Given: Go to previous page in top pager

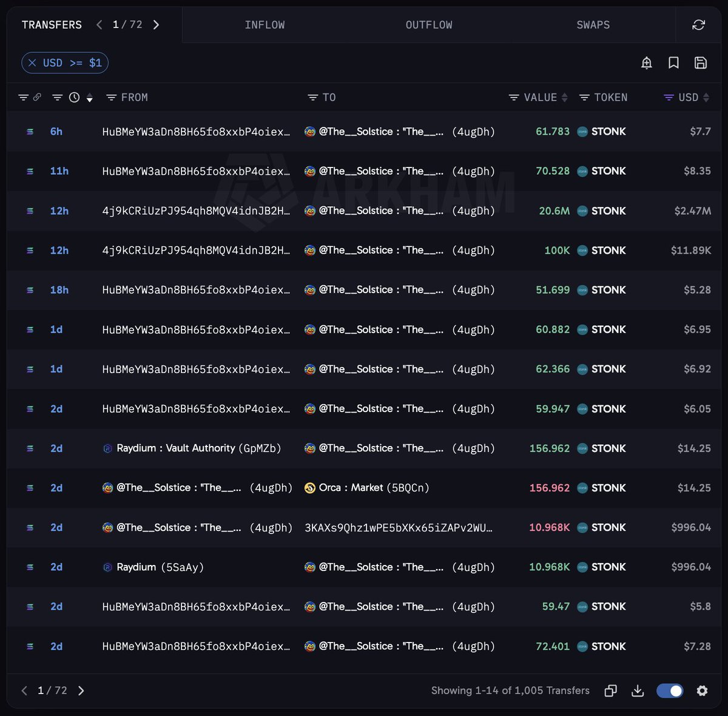Looking at the screenshot, I should 99,25.
